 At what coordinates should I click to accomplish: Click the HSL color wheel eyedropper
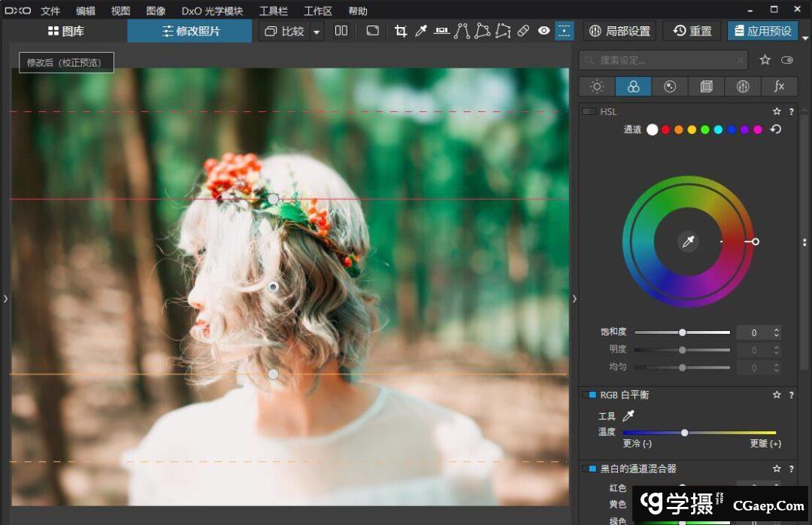coord(687,241)
